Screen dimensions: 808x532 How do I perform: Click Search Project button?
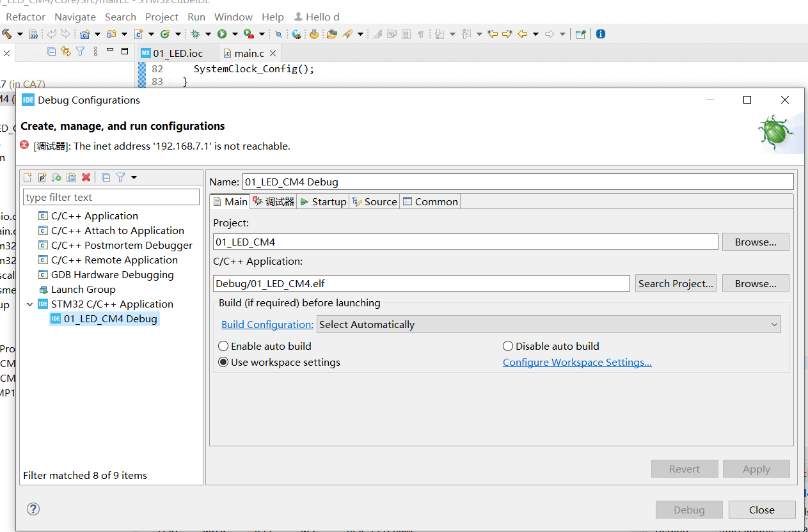(x=676, y=283)
